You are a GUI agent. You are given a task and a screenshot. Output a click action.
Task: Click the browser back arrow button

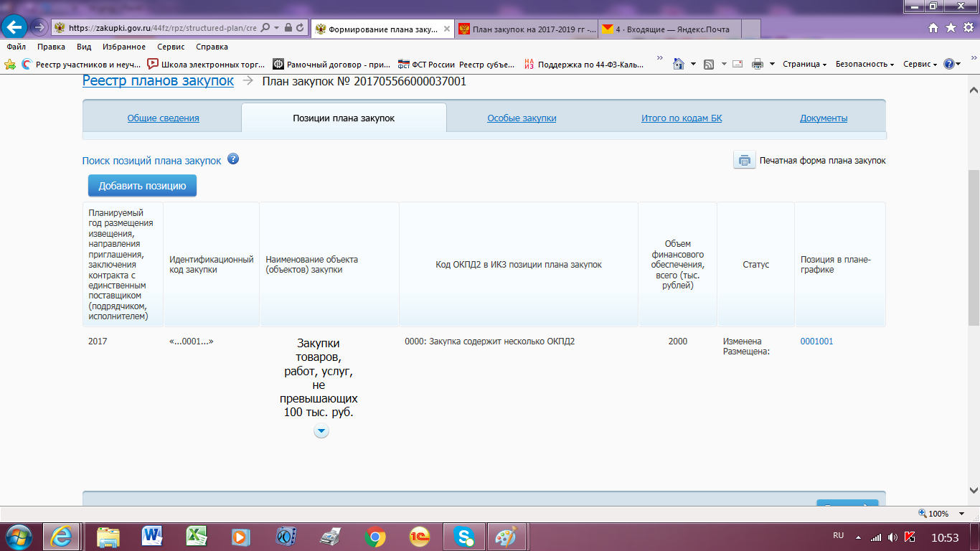14,28
